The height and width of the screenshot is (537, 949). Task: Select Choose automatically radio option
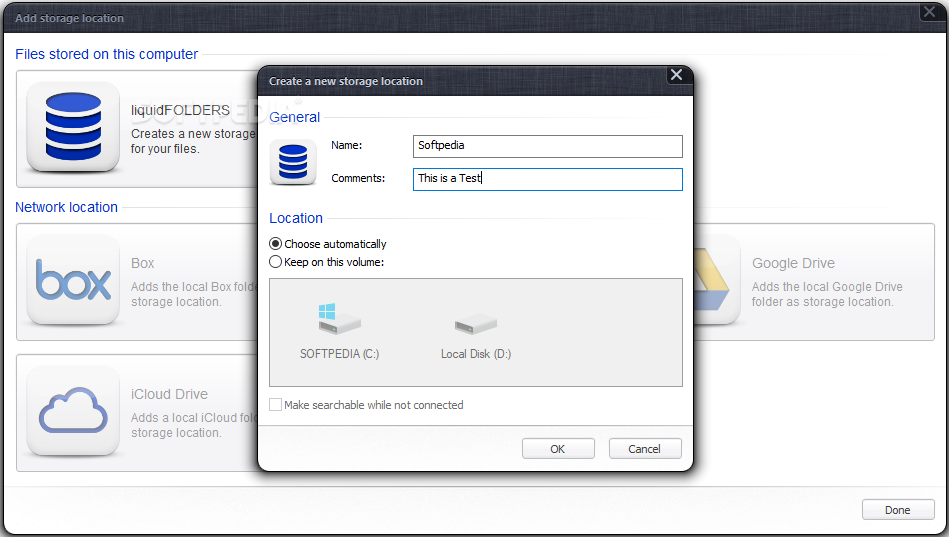click(275, 243)
